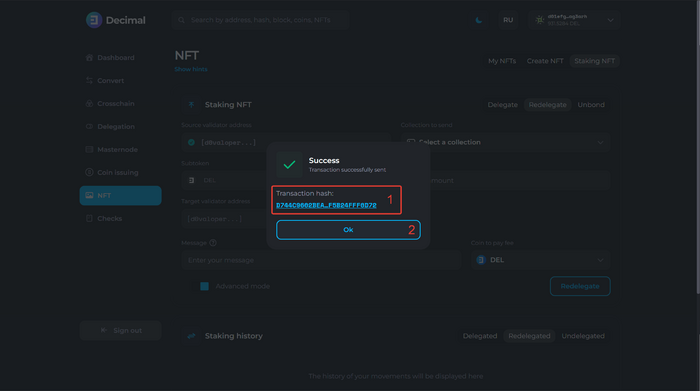Image resolution: width=700 pixels, height=391 pixels.
Task: Click the Source validator address field
Action: (x=286, y=142)
